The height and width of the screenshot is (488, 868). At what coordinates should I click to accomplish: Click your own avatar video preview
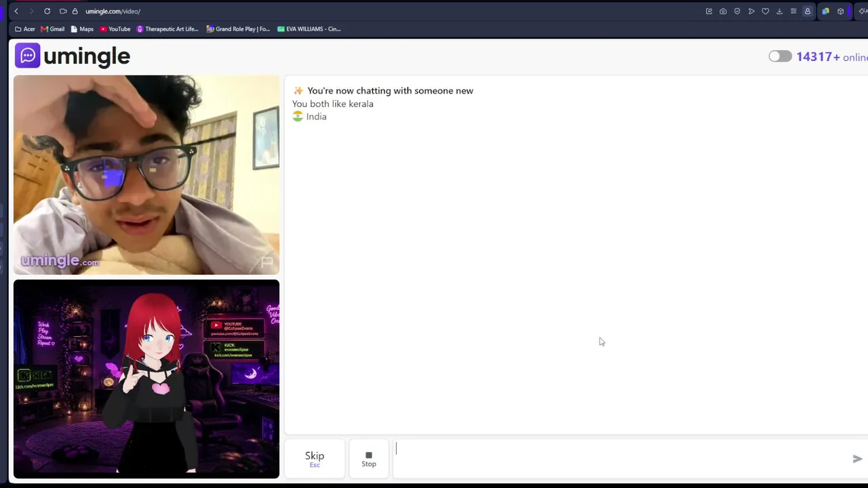[x=146, y=379]
